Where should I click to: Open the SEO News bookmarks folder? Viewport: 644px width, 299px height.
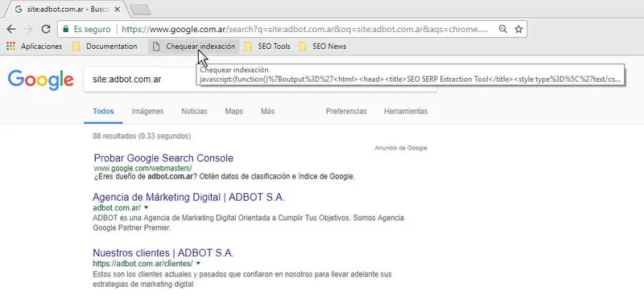click(x=323, y=47)
